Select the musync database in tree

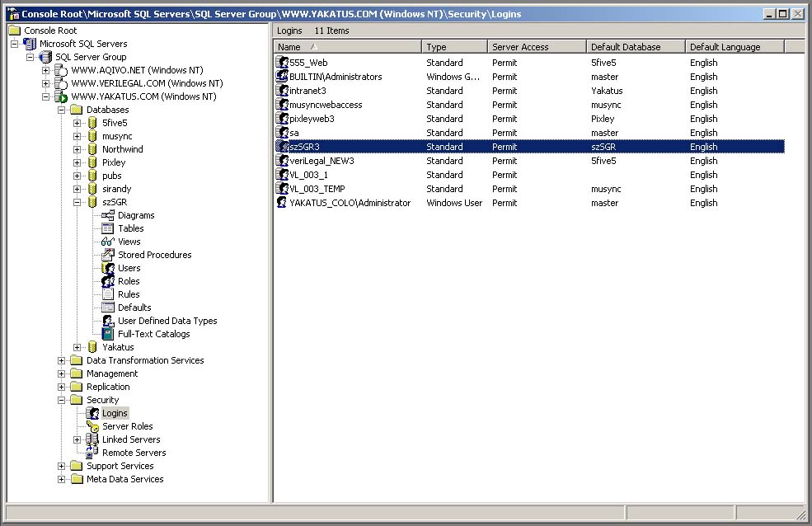(117, 136)
